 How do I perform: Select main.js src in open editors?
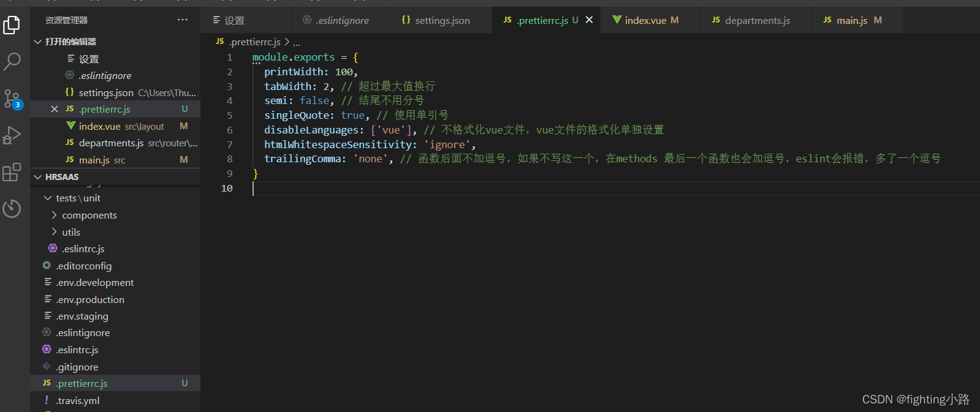[x=115, y=160]
